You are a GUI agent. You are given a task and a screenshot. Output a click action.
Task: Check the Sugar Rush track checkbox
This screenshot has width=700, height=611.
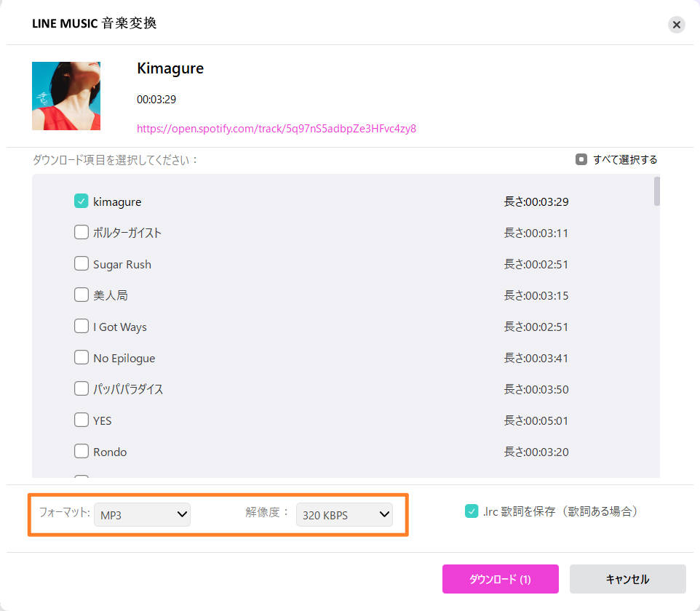coord(81,263)
